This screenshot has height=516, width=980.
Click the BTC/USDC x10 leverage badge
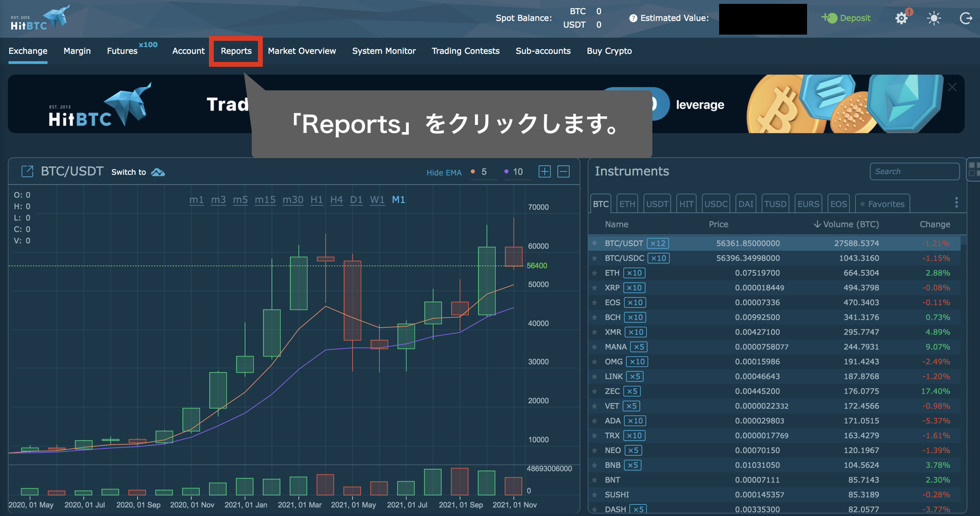(659, 258)
